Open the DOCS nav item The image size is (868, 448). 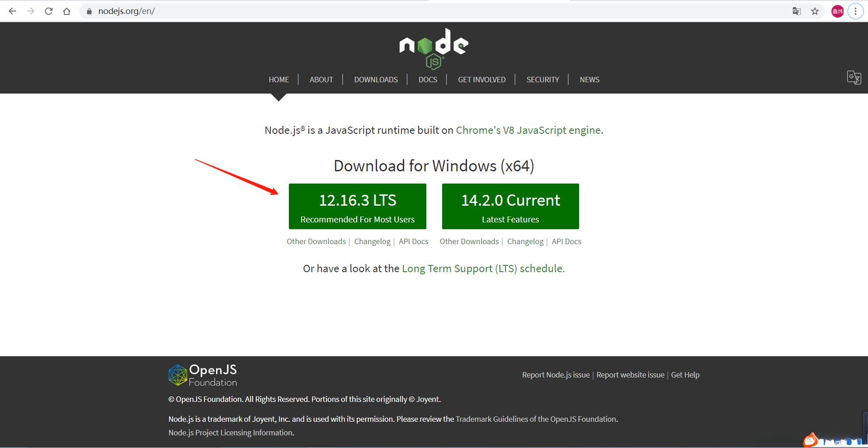pos(428,80)
